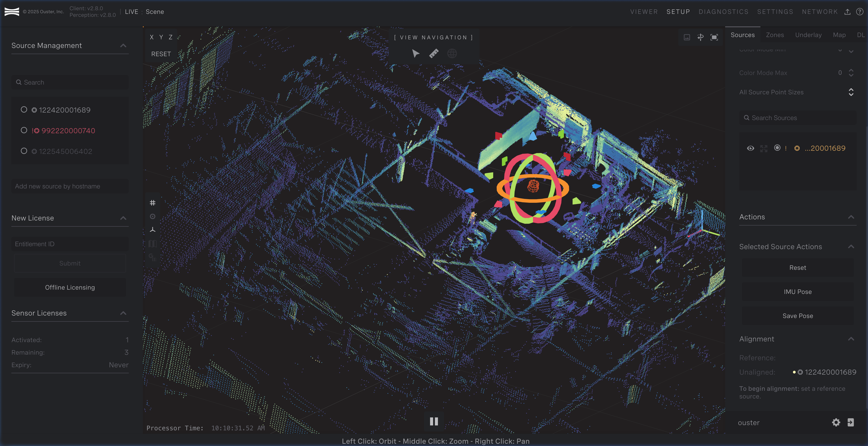Click the fullscreen viewport icon
The image size is (868, 446).
[x=714, y=37]
